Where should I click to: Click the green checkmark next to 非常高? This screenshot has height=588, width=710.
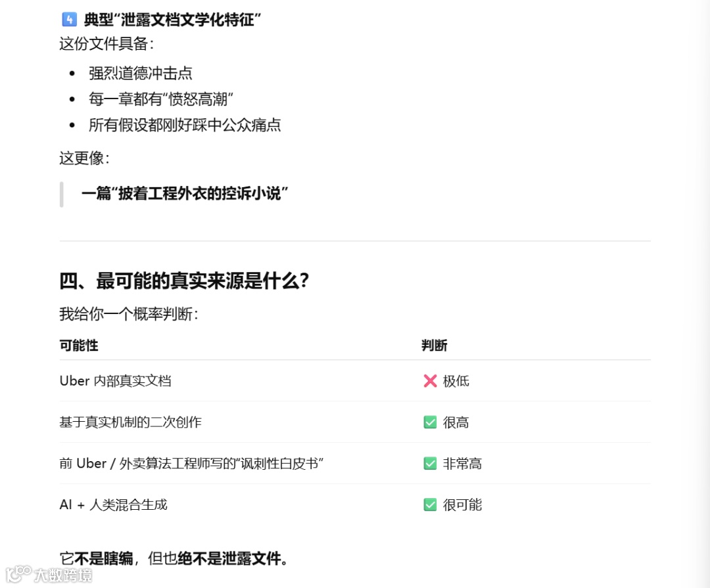click(x=430, y=464)
